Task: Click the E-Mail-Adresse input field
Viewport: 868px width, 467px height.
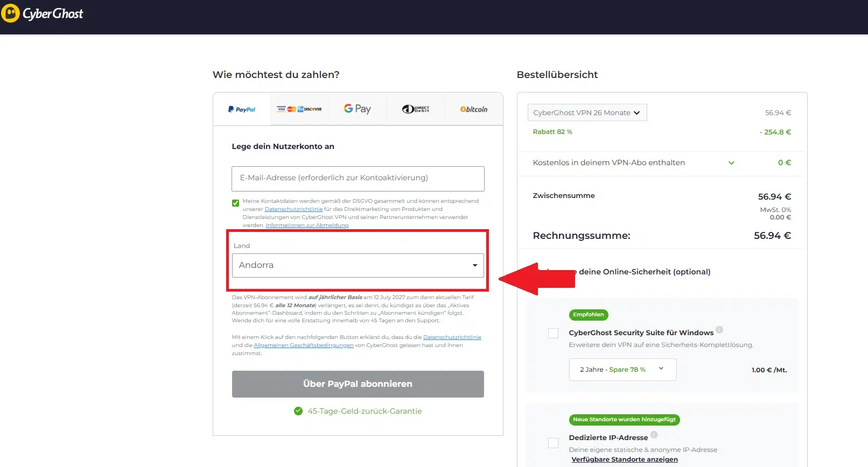Action: [x=358, y=179]
